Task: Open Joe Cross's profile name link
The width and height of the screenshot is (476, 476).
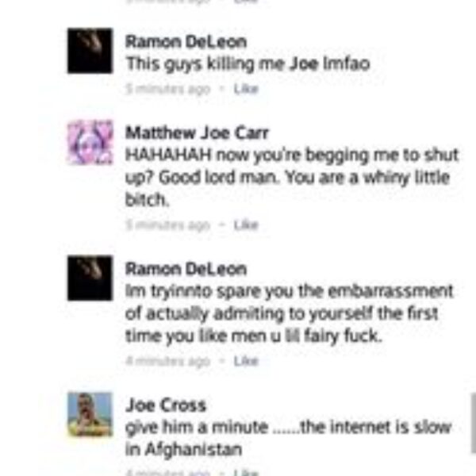Action: 166,405
